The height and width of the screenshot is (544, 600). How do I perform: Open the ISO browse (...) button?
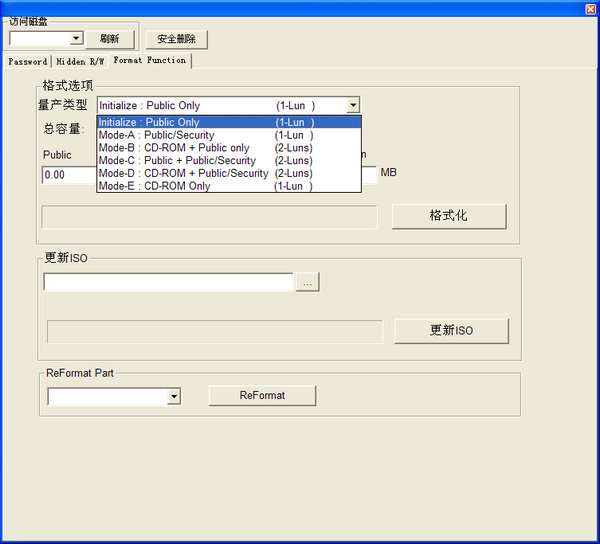[307, 282]
